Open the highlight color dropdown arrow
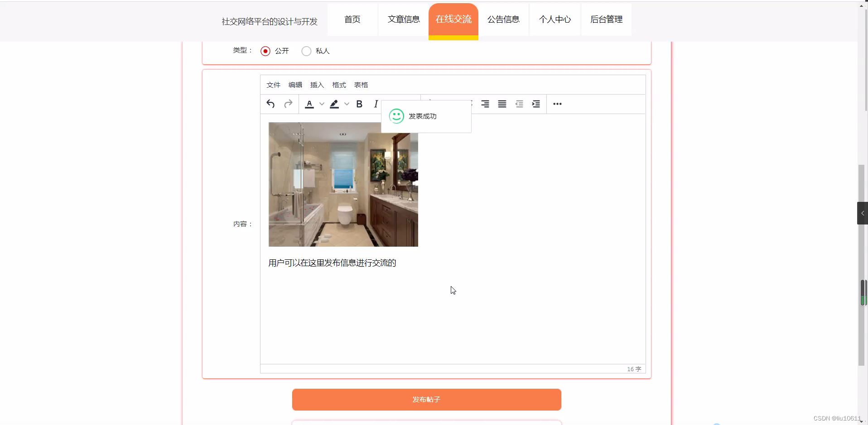Viewport: 868px width, 425px height. click(x=347, y=104)
